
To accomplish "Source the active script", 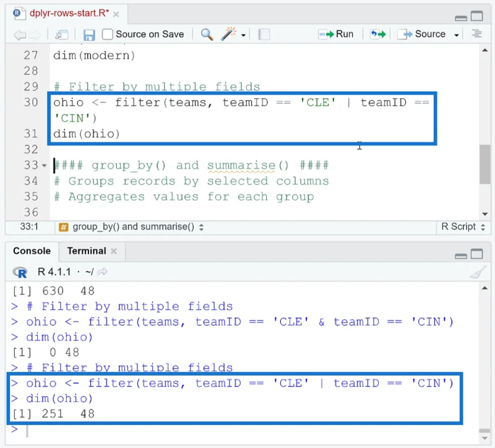I will point(421,34).
